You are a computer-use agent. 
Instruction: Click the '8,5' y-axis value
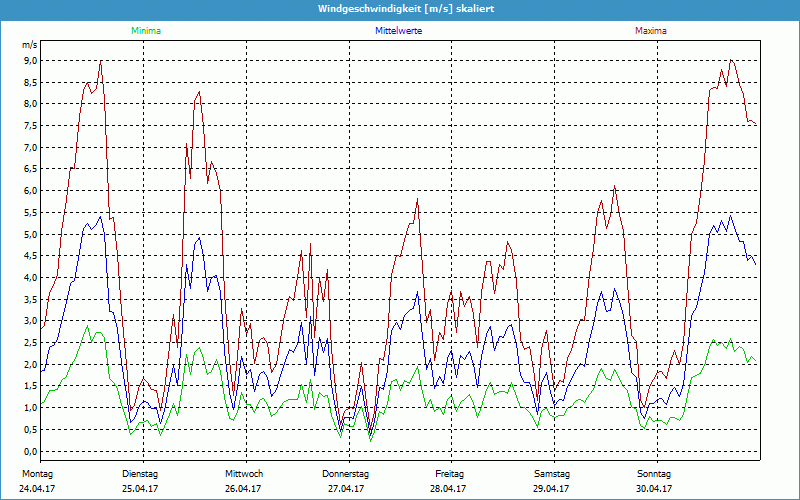[31, 83]
